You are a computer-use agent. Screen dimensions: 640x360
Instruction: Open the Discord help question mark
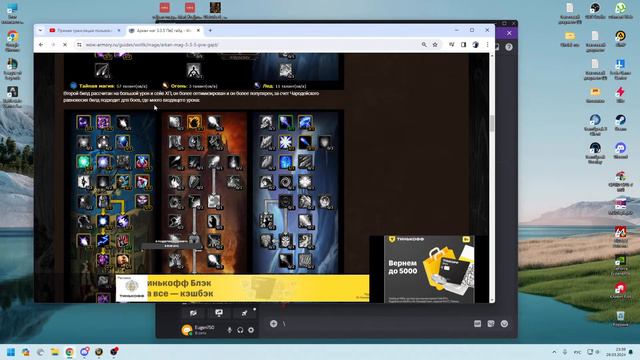pyautogui.click(x=509, y=47)
